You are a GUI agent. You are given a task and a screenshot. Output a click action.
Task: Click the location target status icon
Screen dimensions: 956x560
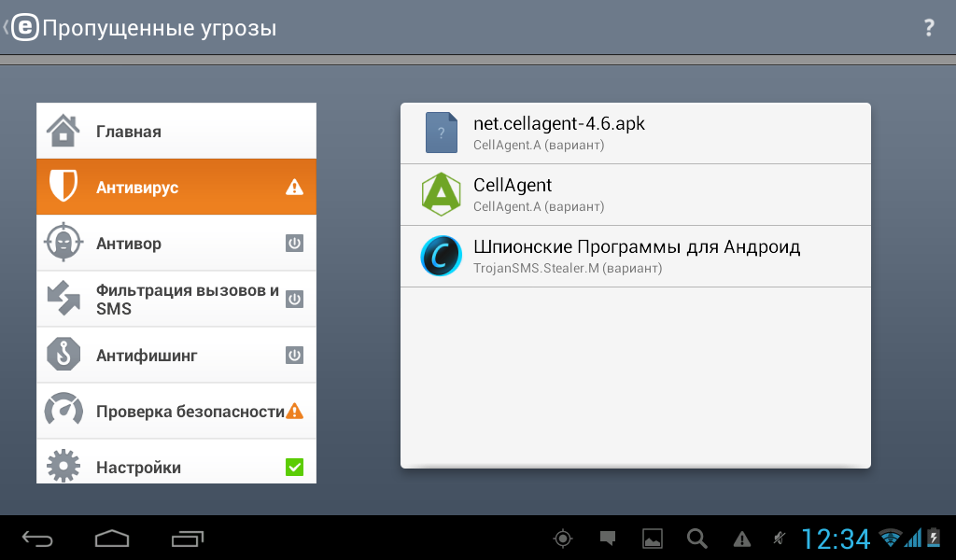pyautogui.click(x=563, y=539)
